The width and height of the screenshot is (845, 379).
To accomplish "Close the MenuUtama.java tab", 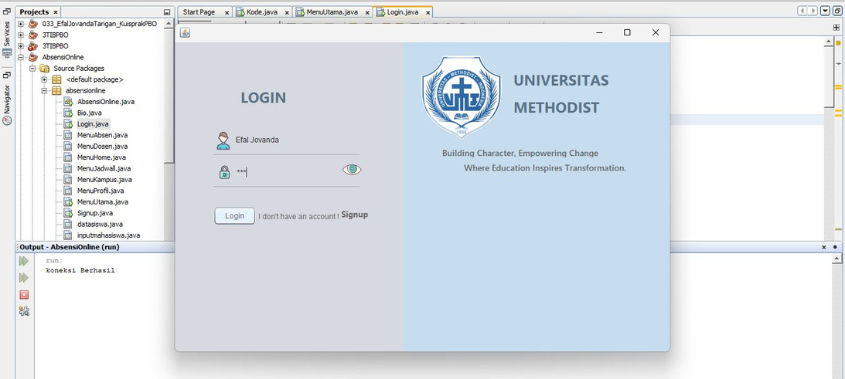I will pos(368,12).
